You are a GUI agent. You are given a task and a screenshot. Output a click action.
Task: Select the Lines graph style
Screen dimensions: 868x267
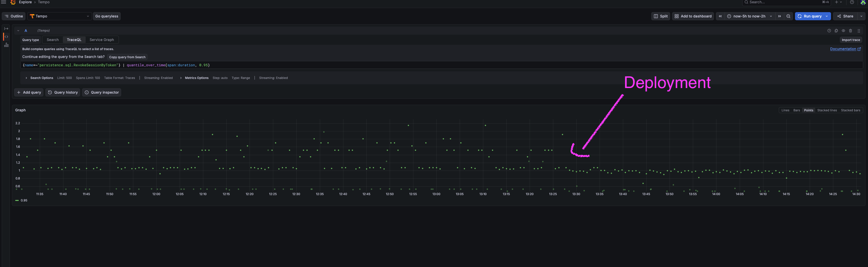click(x=785, y=110)
